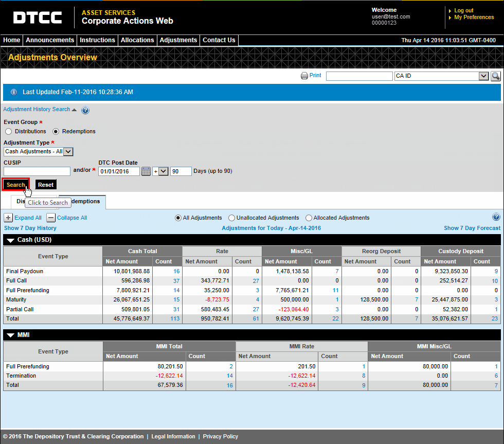The image size is (504, 444).
Task: Click the info icon in Last Updated banner
Action: 14,92
